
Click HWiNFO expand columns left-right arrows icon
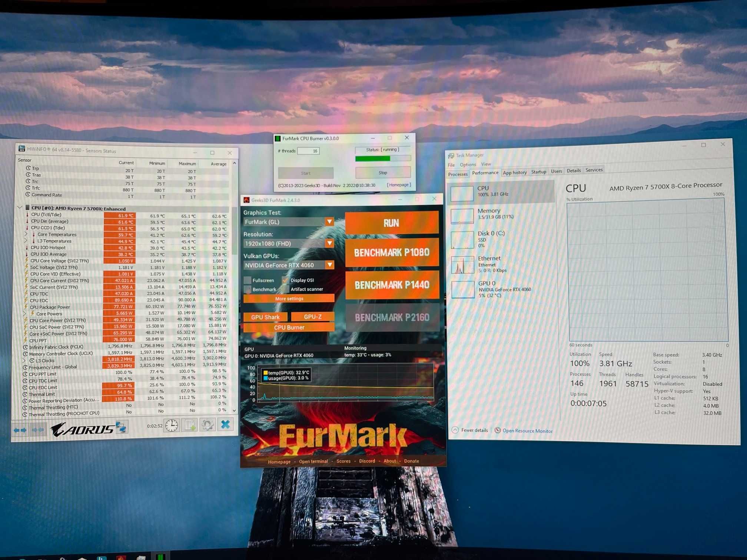20,430
